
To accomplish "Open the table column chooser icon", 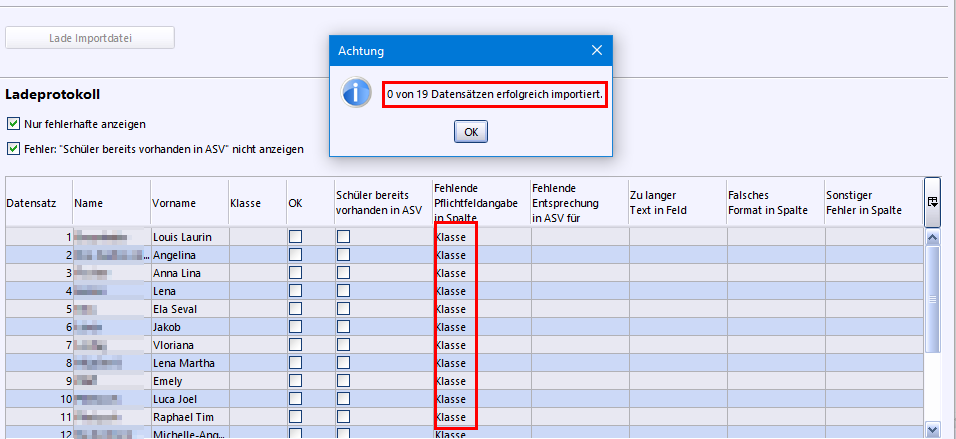I will 932,201.
